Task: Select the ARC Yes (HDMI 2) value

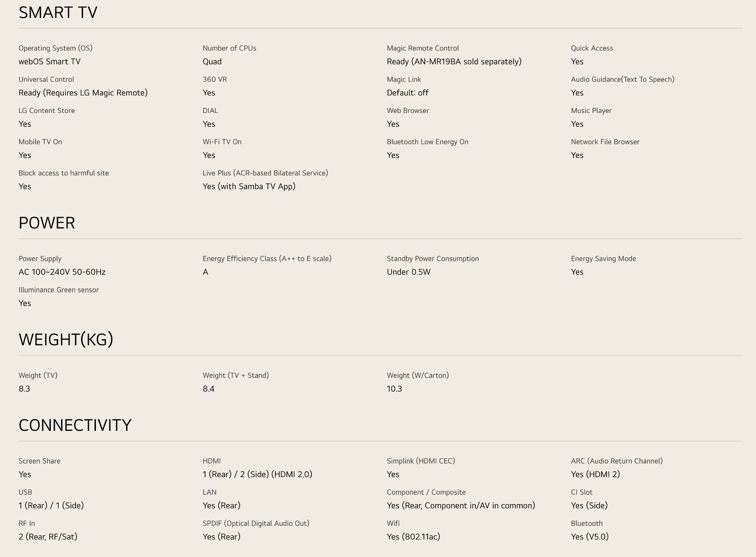Action: pos(595,474)
